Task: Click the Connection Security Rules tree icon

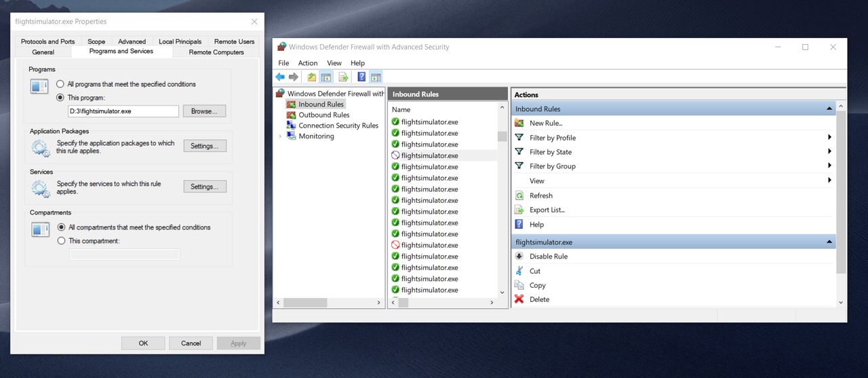Action: pos(291,126)
